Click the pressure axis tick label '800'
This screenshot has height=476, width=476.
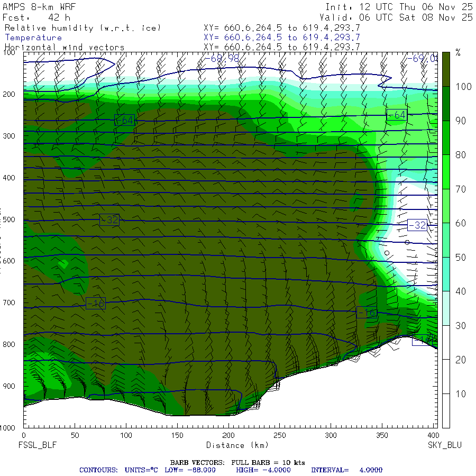pos(9,344)
